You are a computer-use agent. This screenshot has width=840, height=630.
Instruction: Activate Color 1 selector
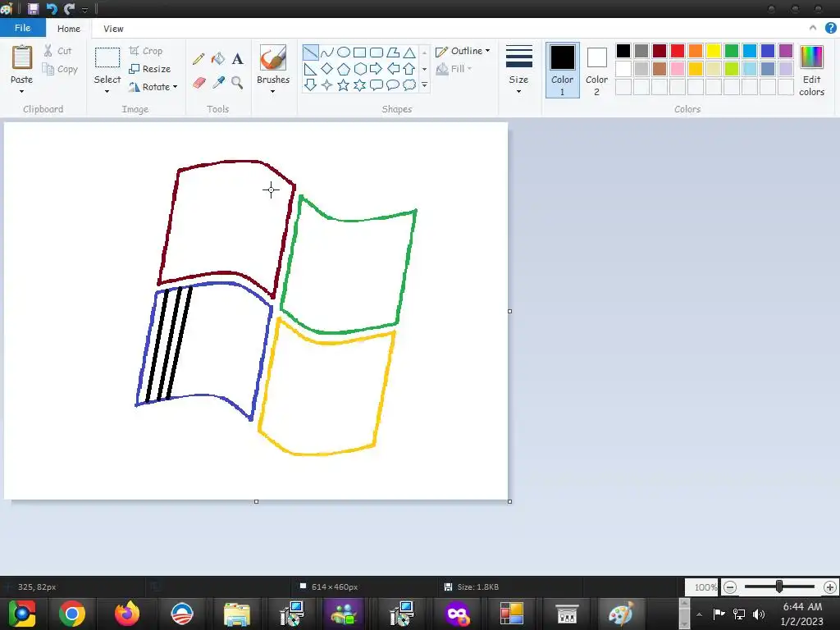(x=562, y=71)
